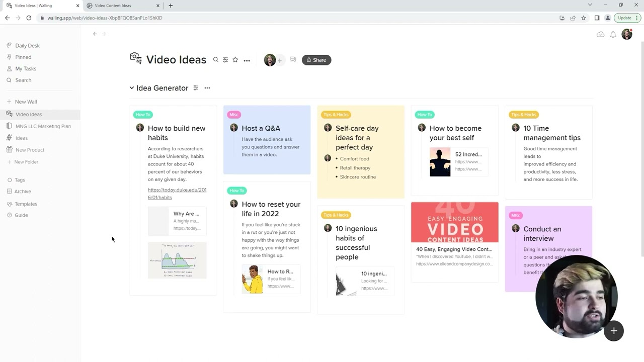This screenshot has height=362, width=644.
Task: Open Idea Generator section filter settings icon
Action: click(196, 88)
